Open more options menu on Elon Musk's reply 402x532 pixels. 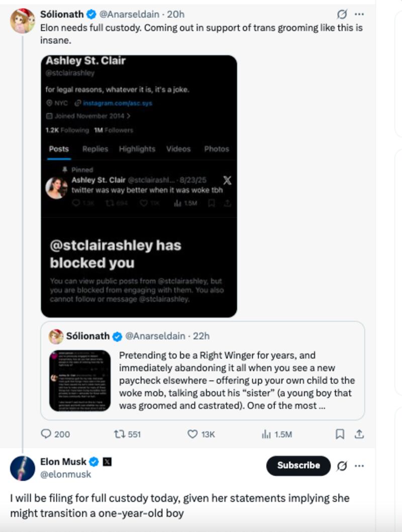359,466
